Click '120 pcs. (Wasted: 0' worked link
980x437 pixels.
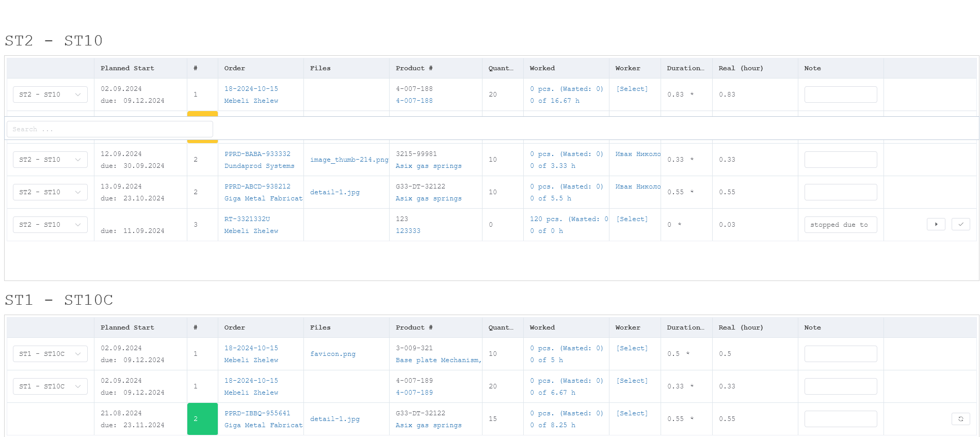tap(569, 219)
